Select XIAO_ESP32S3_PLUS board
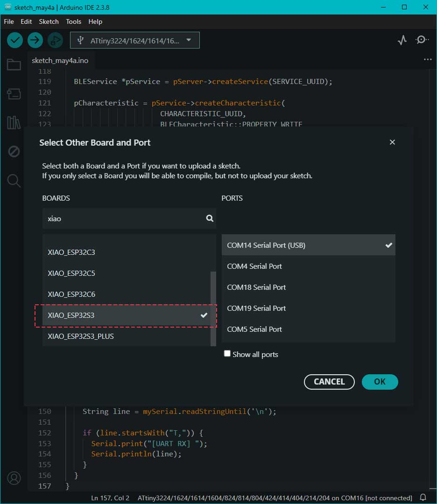Screen dimensions: 437x504 click(126, 336)
